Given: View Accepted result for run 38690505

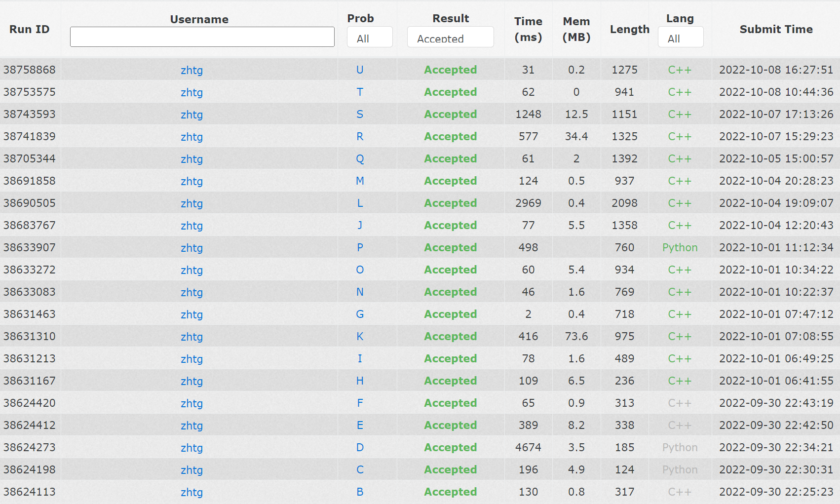Looking at the screenshot, I should click(450, 203).
